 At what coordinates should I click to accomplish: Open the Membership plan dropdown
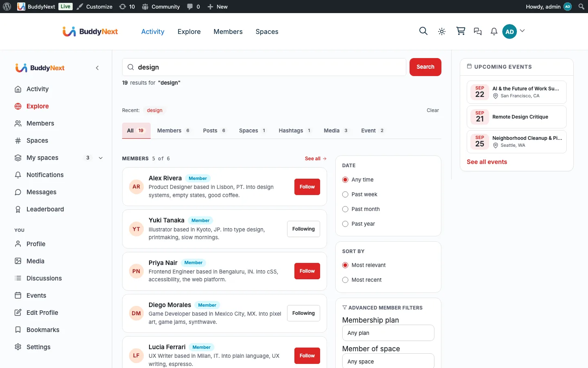click(388, 333)
